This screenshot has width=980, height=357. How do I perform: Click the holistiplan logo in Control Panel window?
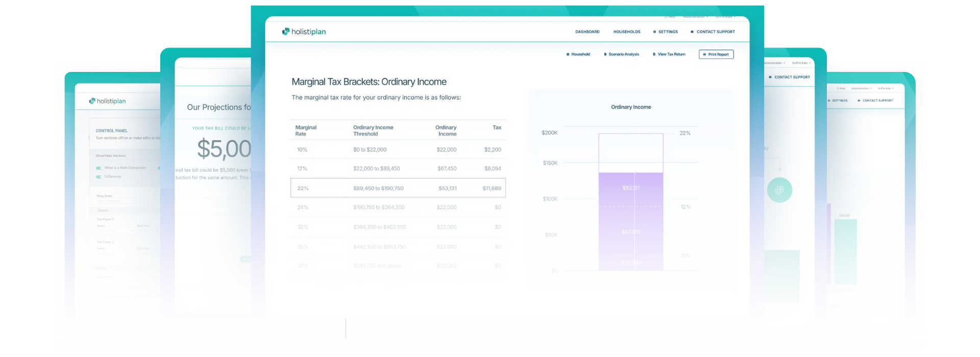coord(107,101)
